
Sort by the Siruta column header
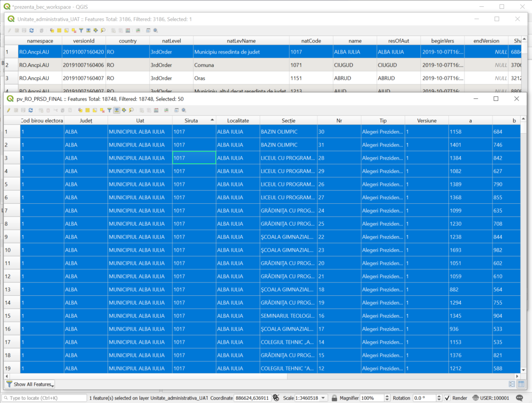[x=194, y=121]
